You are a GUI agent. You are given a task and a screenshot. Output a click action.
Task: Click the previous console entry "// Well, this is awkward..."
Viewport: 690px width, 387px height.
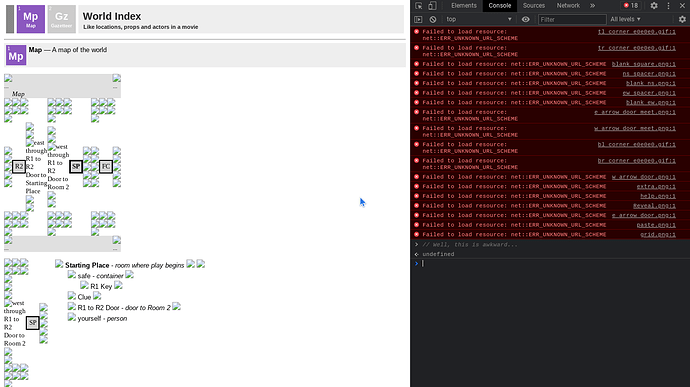tap(470, 245)
